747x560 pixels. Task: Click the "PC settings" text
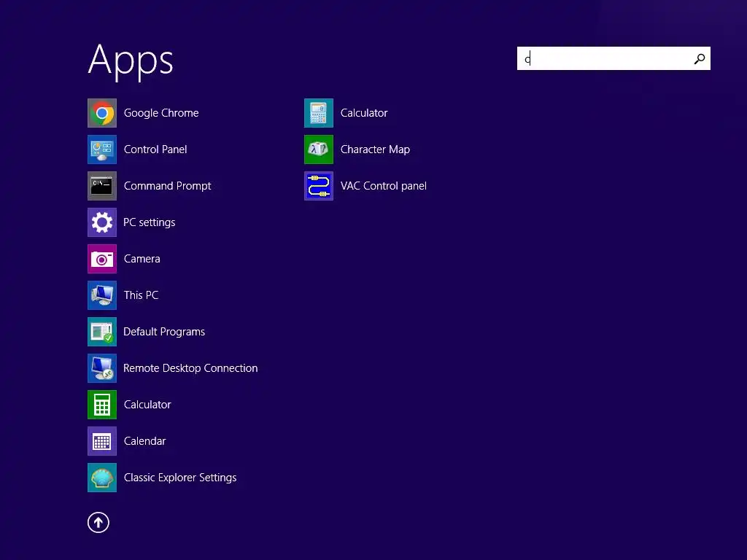(149, 222)
